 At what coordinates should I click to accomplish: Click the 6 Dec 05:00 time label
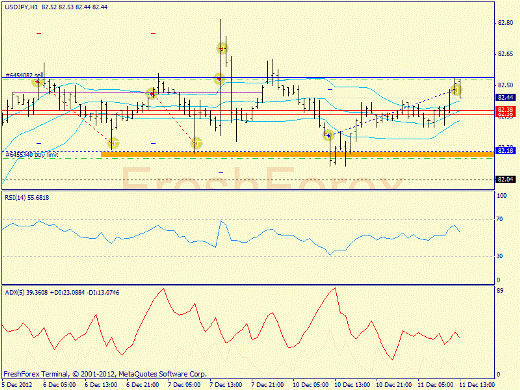(x=60, y=385)
